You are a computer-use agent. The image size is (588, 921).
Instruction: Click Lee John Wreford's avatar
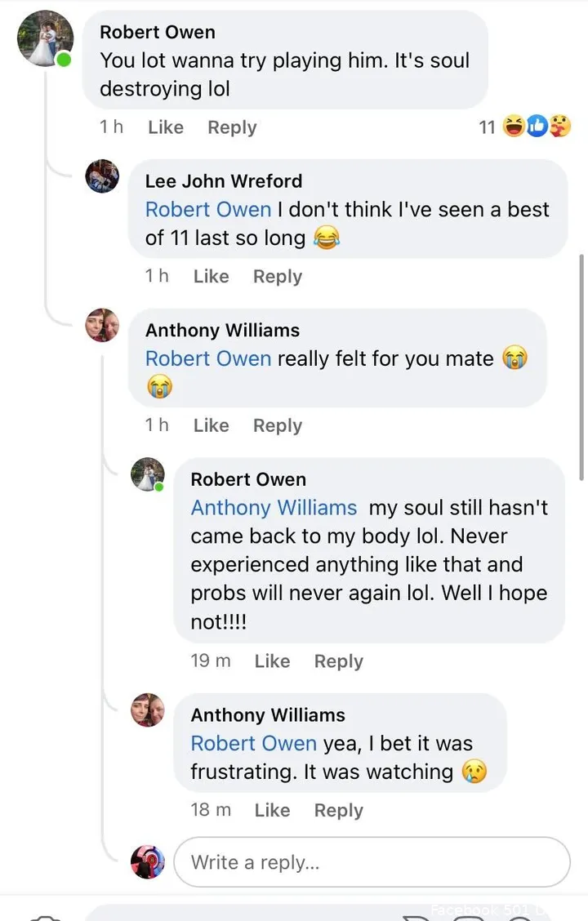[101, 176]
